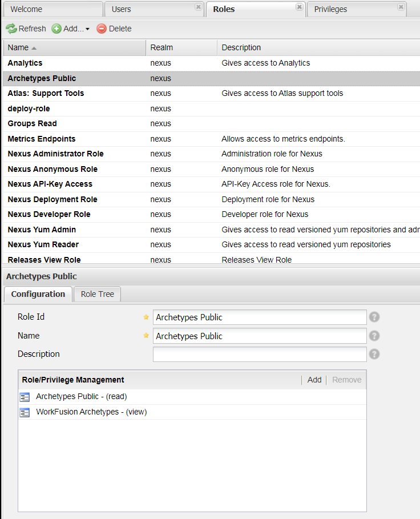Viewport: 420px width, 519px height.
Task: Click the sort arrow on Name column
Action: pyautogui.click(x=34, y=49)
